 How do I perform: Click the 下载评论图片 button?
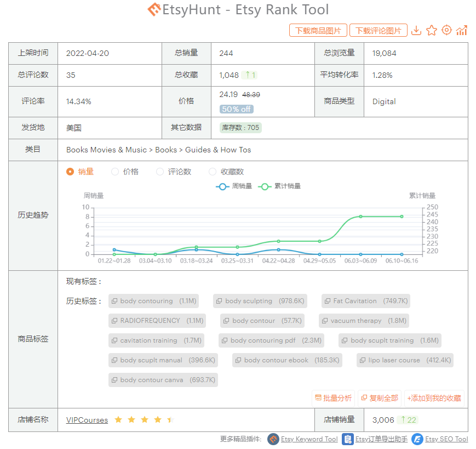click(x=378, y=31)
